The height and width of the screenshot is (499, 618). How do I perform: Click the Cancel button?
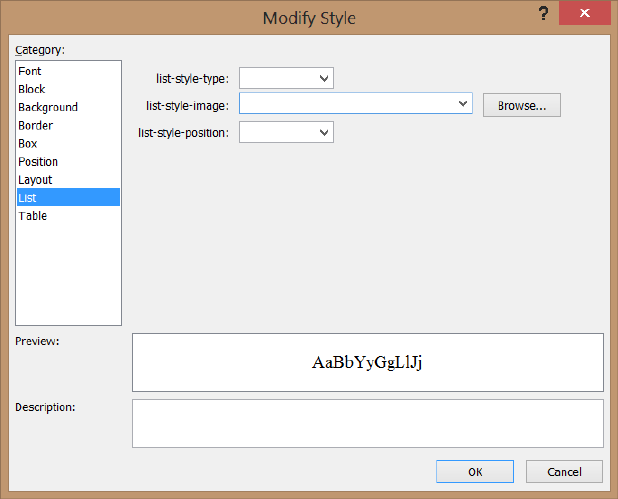tap(564, 471)
